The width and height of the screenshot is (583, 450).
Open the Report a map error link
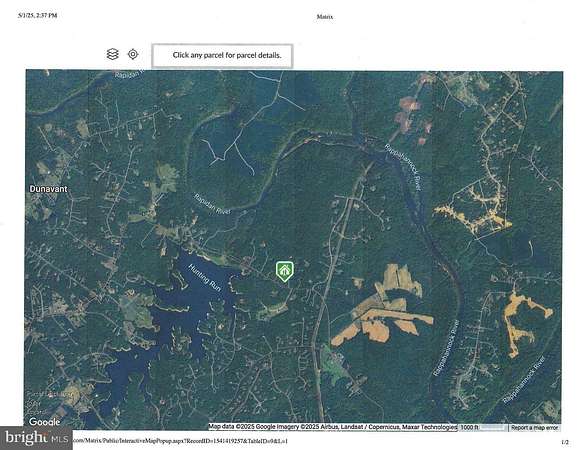(534, 428)
